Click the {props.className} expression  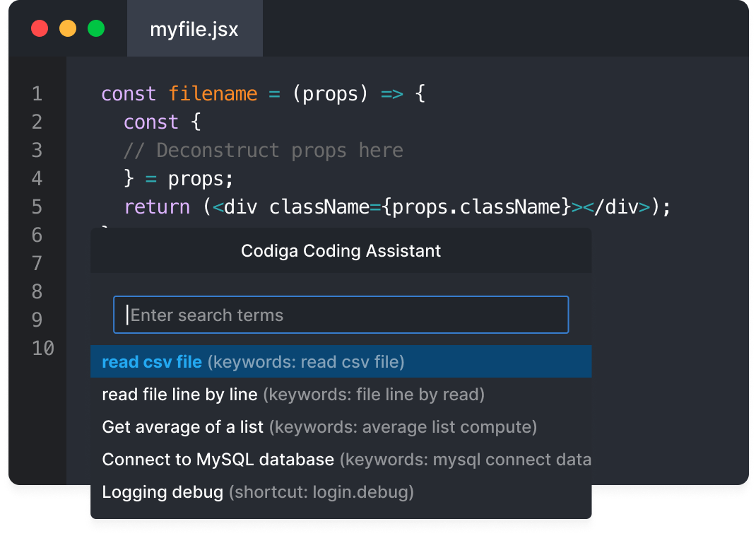pyautogui.click(x=477, y=207)
